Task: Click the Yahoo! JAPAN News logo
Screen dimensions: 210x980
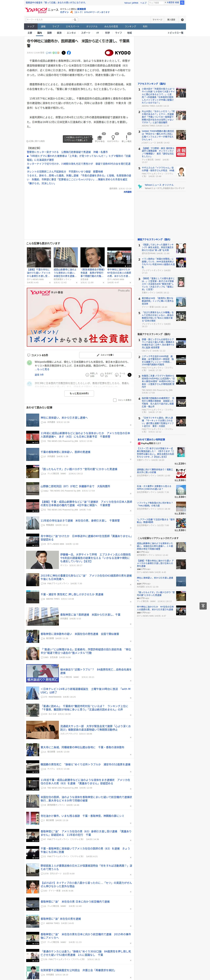Action: (x=42, y=10)
